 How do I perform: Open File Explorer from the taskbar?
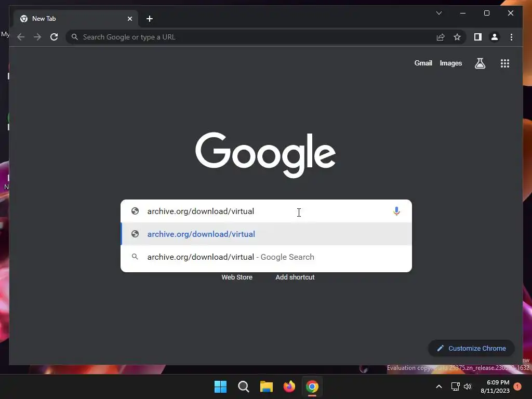[267, 387]
